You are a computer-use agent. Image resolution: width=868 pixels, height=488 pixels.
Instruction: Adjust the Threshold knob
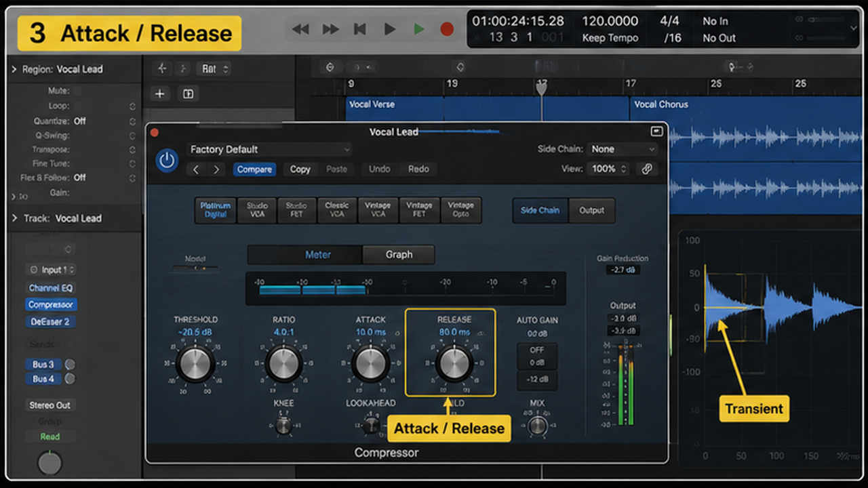pyautogui.click(x=195, y=364)
